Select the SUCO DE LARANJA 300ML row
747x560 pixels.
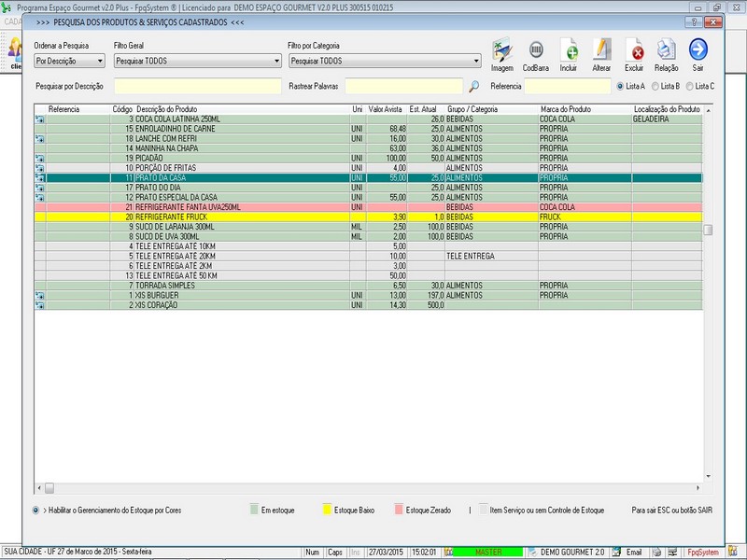tap(368, 227)
